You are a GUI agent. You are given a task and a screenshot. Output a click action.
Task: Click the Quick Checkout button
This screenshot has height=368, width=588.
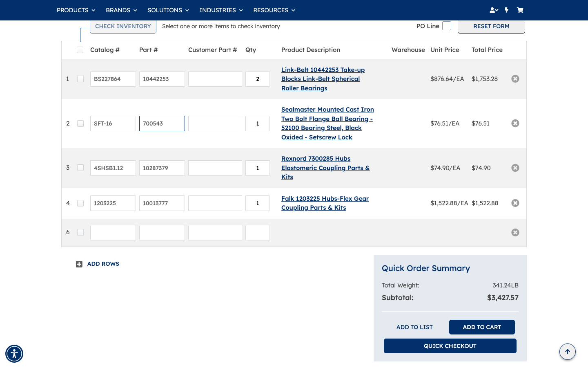(x=450, y=346)
